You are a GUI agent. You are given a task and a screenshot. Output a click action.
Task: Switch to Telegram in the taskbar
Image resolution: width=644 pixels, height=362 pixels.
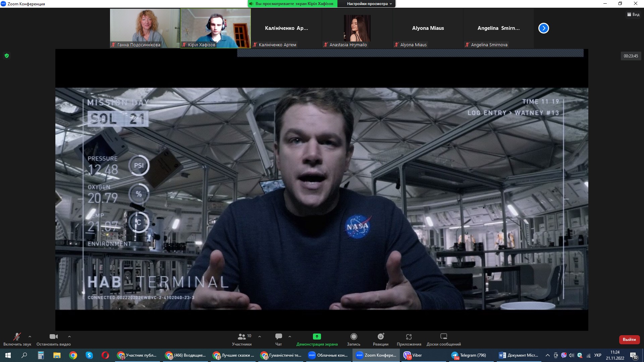(x=470, y=355)
